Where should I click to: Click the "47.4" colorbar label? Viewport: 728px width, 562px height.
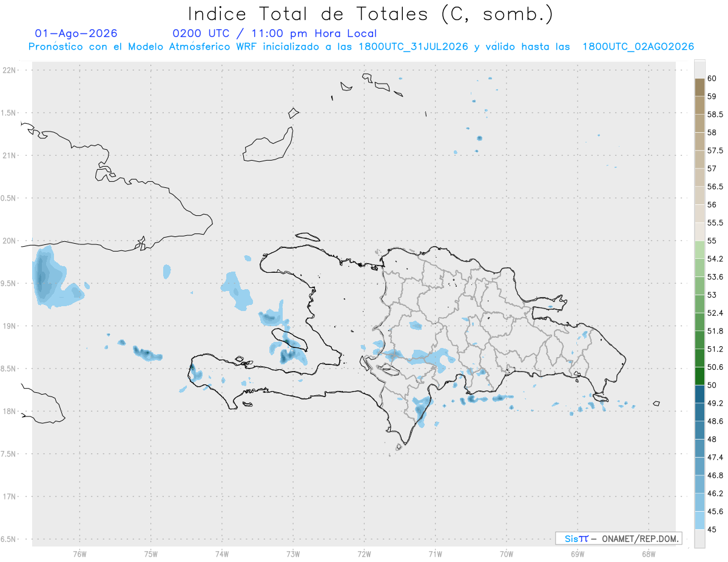click(715, 457)
